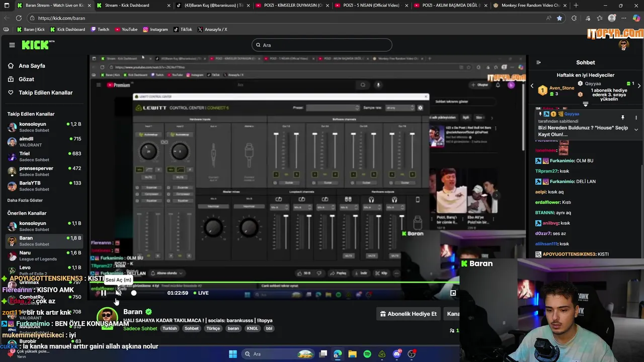The width and height of the screenshot is (644, 362).
Task: Adjust the stream volume slider knob
Action: pos(134,293)
